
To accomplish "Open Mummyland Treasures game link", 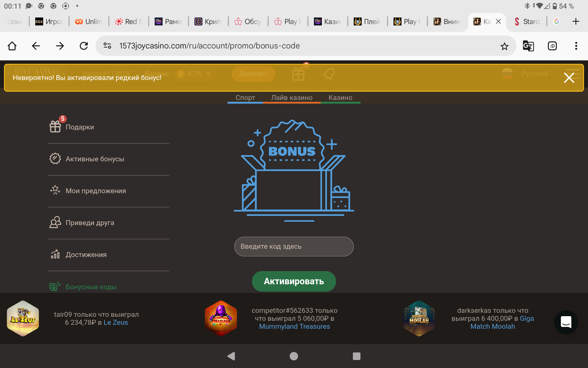I will 294,327.
